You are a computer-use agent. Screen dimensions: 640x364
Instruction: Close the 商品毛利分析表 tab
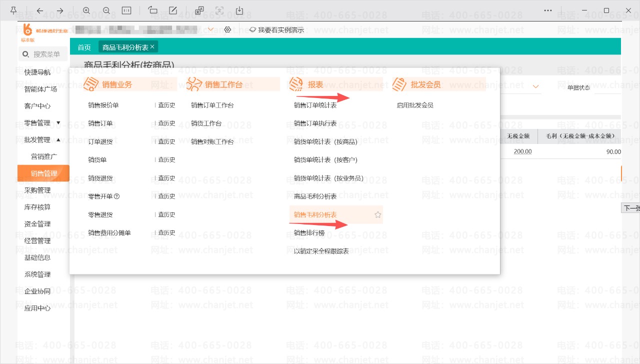152,46
